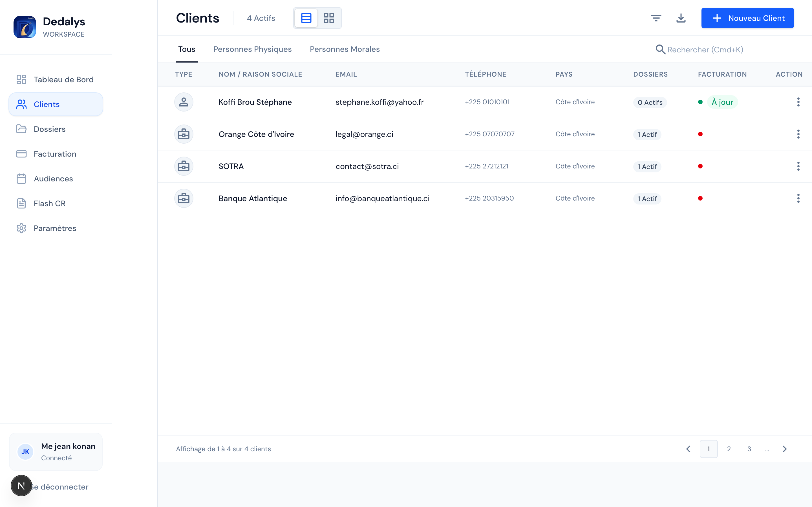Open the Dossiers section from the sidebar
This screenshot has height=507, width=812.
tap(49, 129)
